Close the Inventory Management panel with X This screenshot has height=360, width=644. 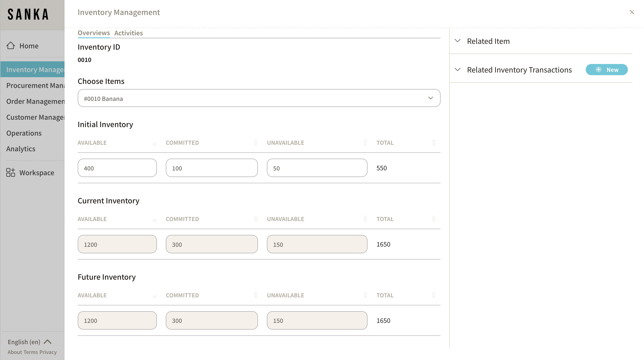631,12
